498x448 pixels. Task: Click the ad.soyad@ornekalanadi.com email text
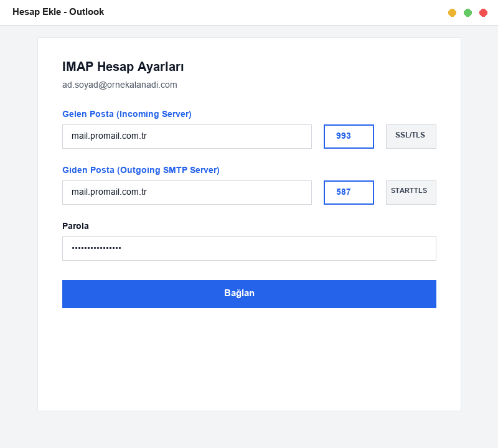click(x=120, y=85)
